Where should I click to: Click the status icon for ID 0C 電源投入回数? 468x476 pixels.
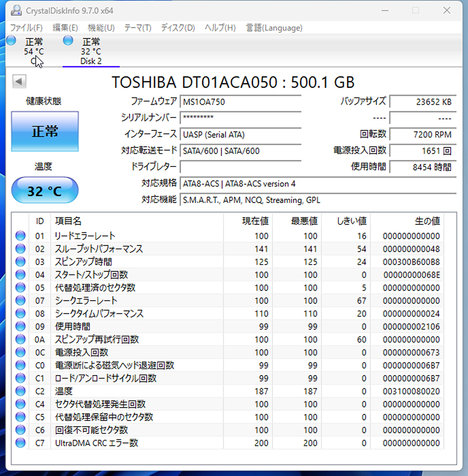[x=20, y=352]
